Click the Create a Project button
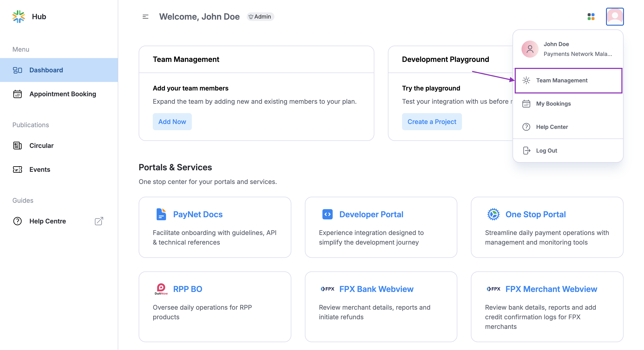Viewport: 644px width, 350px height. pos(431,122)
